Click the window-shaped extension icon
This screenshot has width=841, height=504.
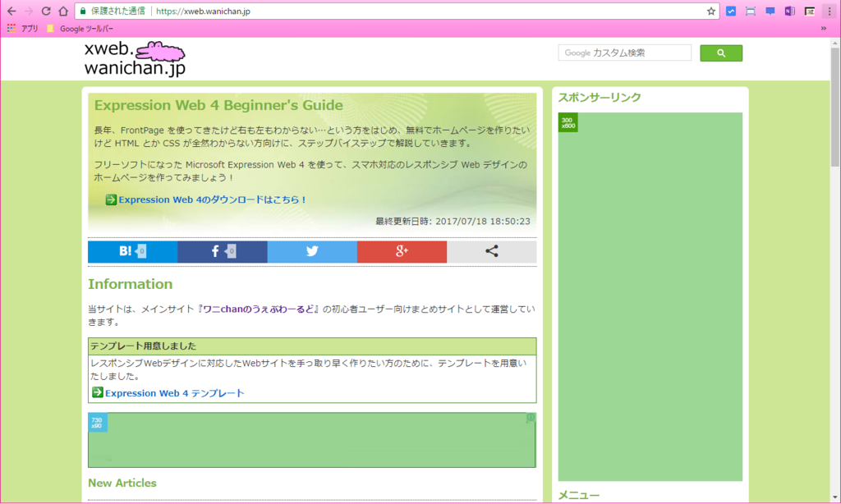pos(809,11)
